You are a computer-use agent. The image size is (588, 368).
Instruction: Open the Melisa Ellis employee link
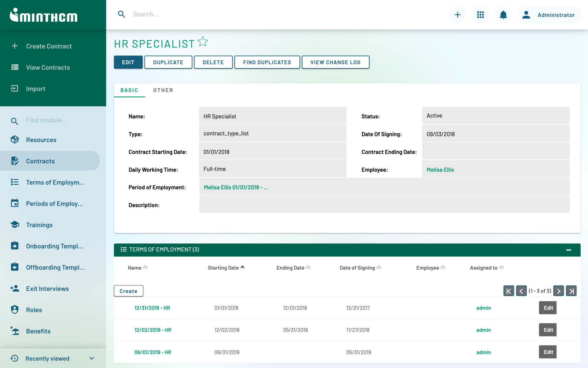(440, 170)
